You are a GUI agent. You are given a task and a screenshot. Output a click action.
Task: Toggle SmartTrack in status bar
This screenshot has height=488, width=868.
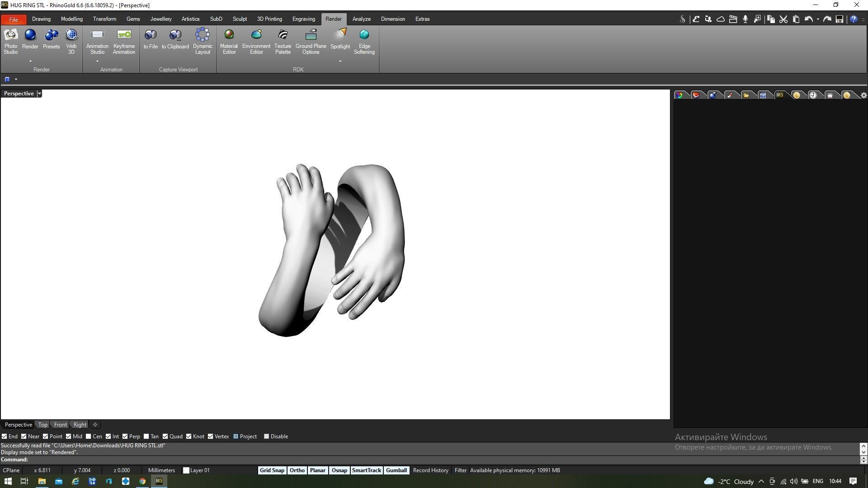(366, 470)
